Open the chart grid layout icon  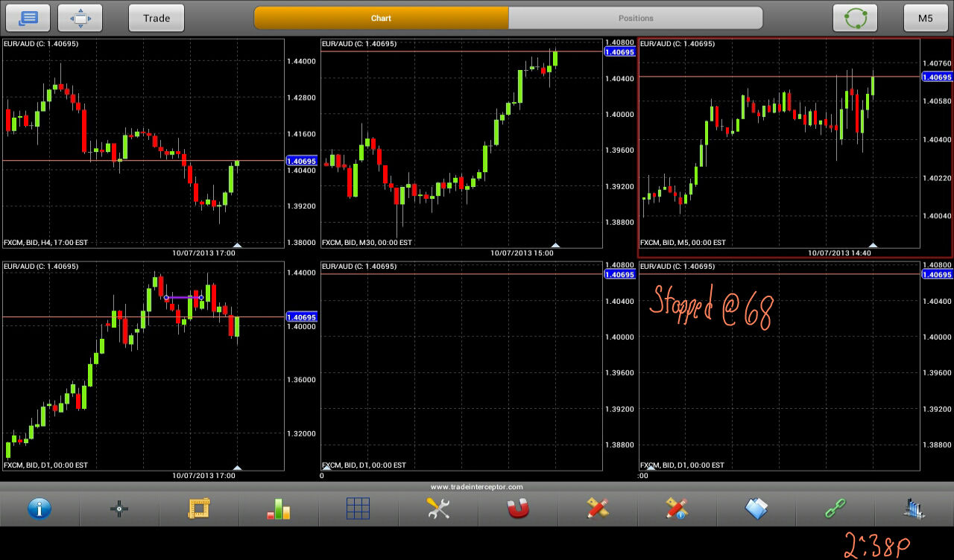click(x=358, y=509)
